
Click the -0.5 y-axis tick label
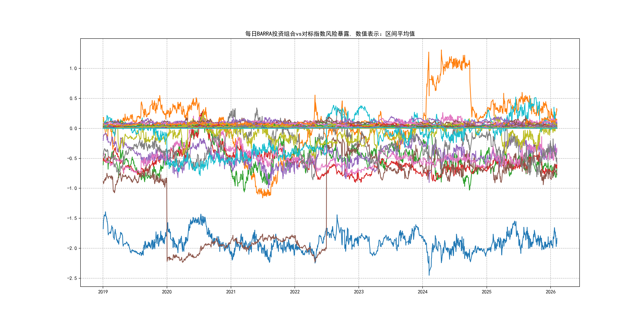(72, 158)
